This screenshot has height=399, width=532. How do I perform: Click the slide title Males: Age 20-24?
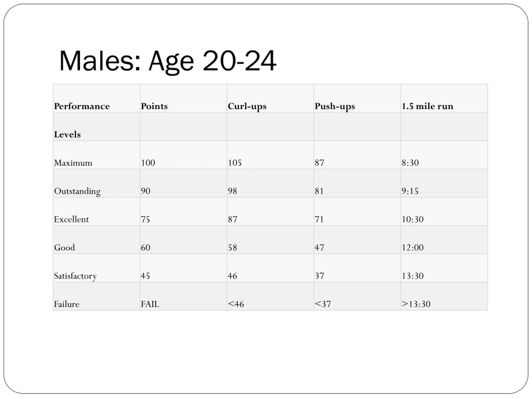(168, 61)
